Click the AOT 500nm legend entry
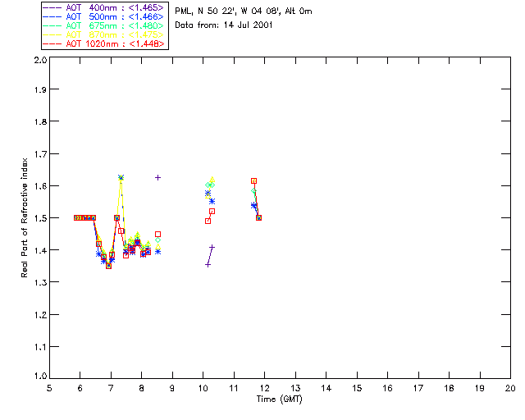This screenshot has height=420, width=525. [103, 16]
